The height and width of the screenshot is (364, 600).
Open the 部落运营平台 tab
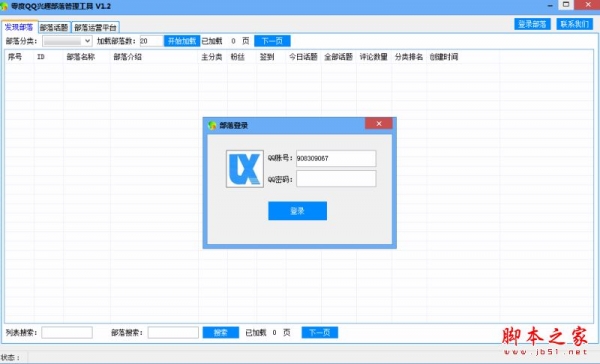95,28
